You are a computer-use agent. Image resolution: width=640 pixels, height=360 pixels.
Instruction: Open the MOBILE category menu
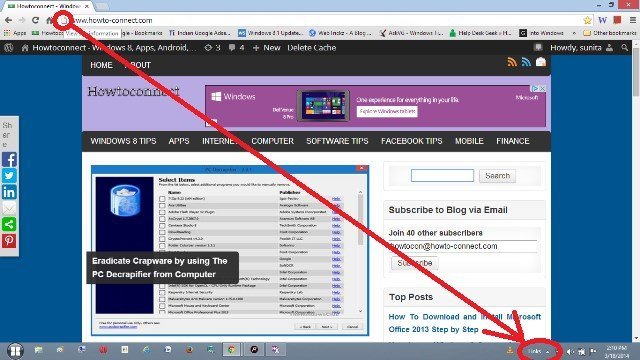coord(469,141)
